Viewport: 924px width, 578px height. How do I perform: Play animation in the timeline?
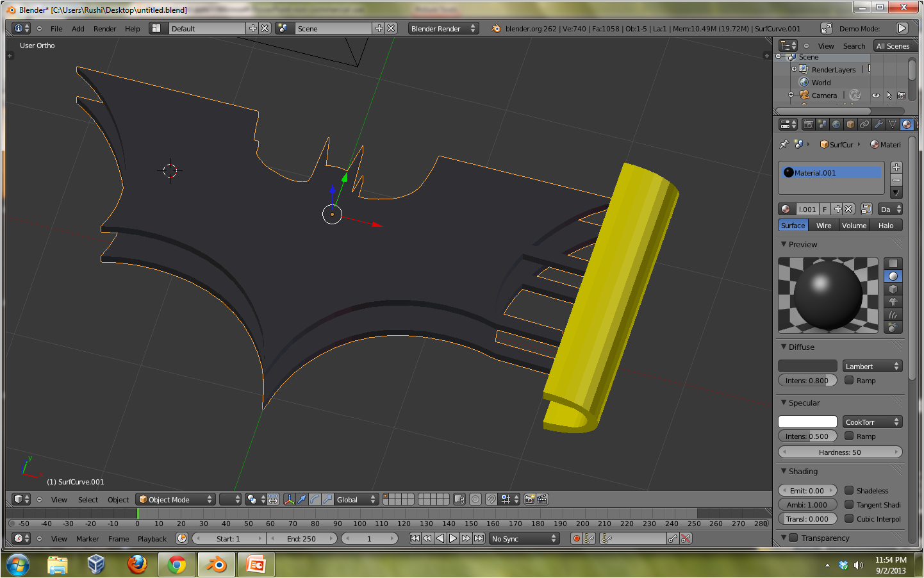[x=453, y=538]
